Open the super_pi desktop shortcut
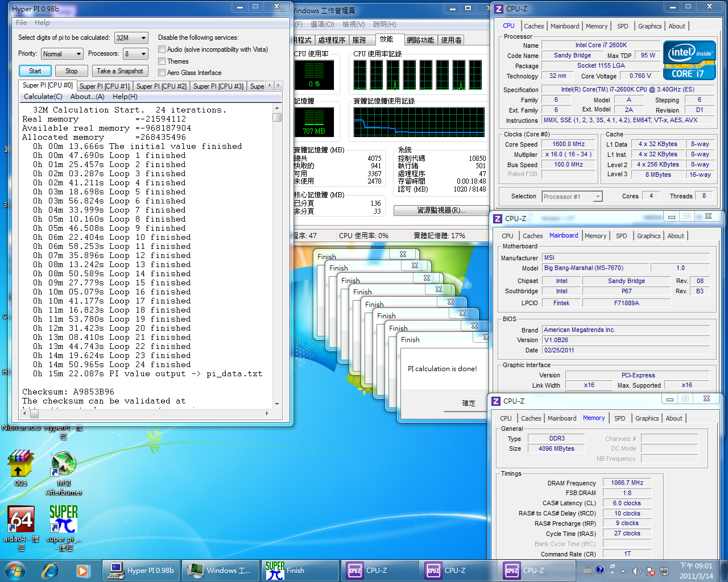This screenshot has height=582, width=728. [64, 527]
